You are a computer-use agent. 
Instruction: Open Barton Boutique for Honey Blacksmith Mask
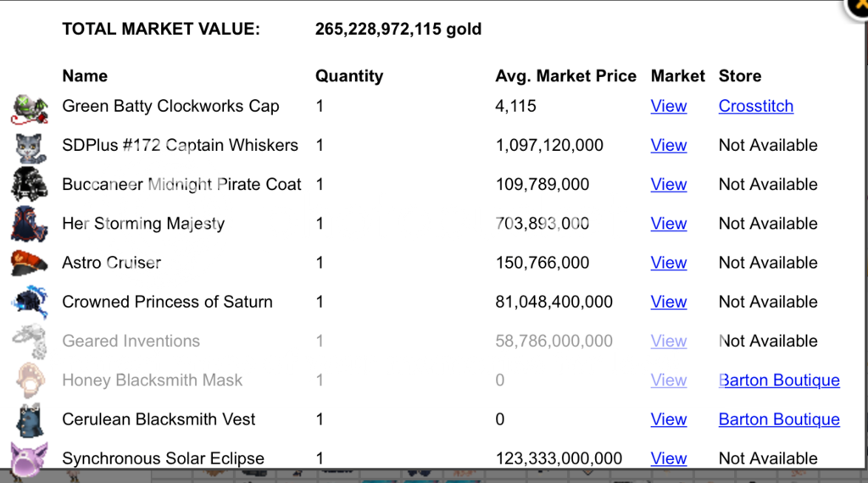(779, 380)
